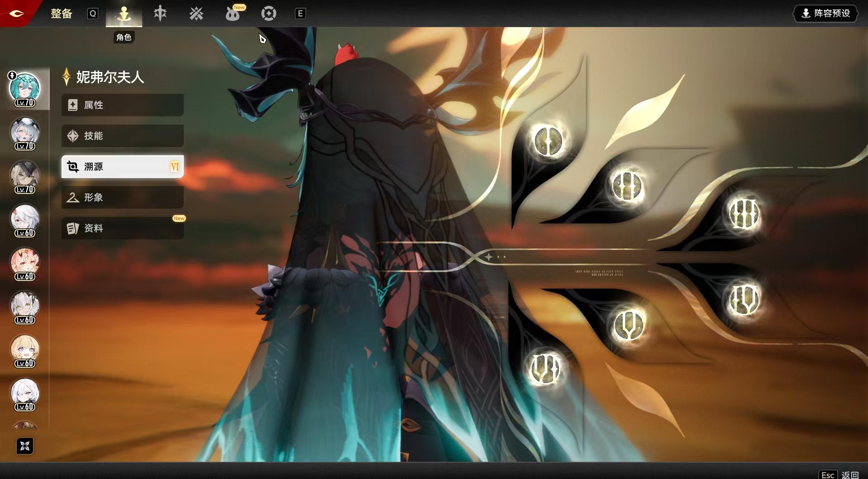Open the pet tab marked New

point(233,14)
